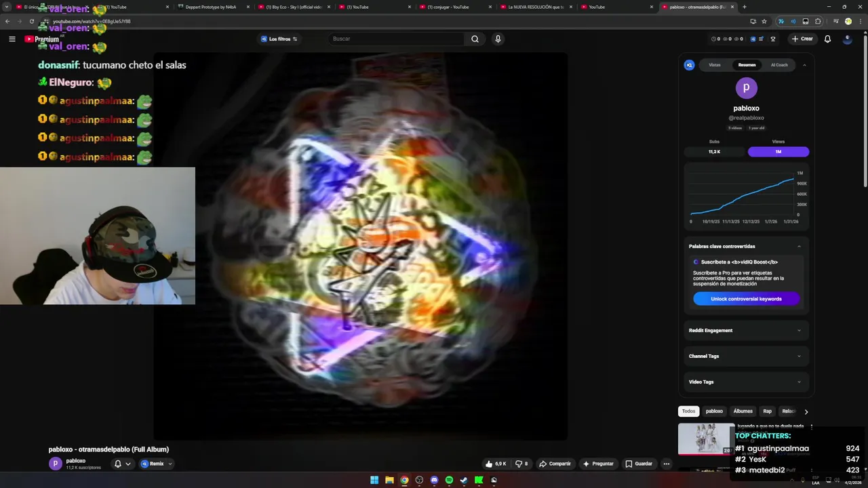The image size is (868, 488).
Task: Dislike the video with thumbs down
Action: (x=521, y=464)
